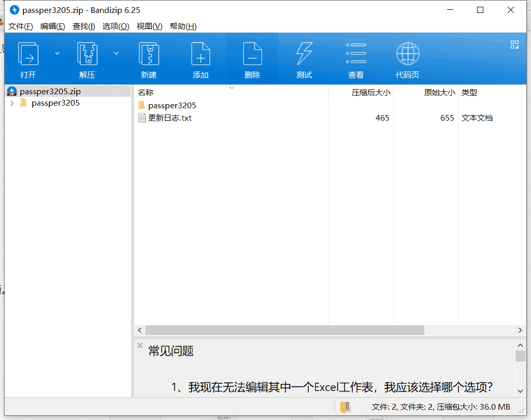Click the 文本文档 type cell
Image resolution: width=531 pixels, height=420 pixels.
(x=477, y=118)
